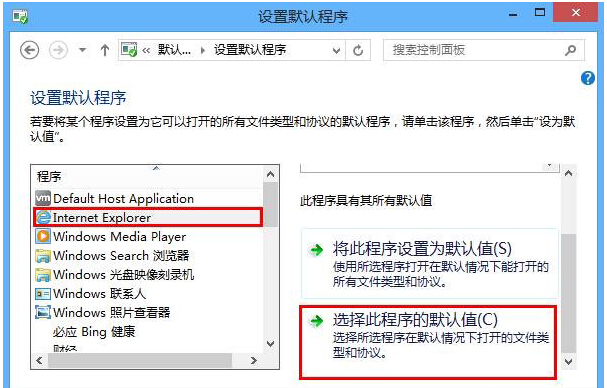Open the blue Help button
The width and height of the screenshot is (607, 388).
[588, 78]
